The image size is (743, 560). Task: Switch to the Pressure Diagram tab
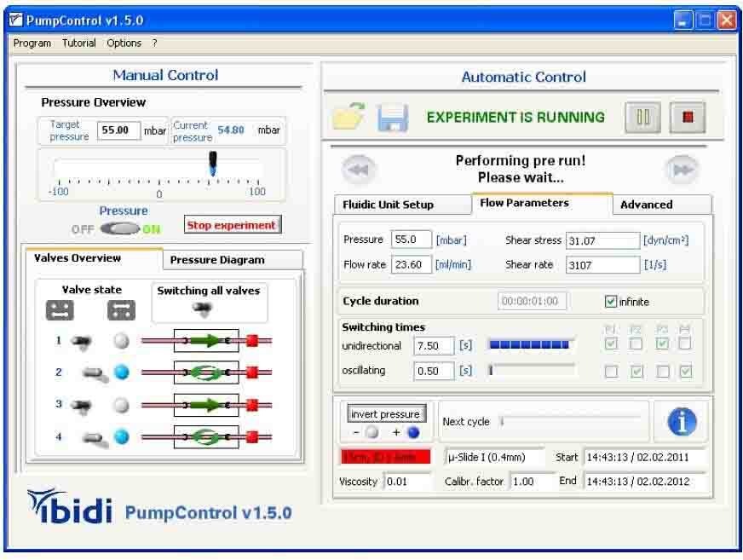(217, 260)
